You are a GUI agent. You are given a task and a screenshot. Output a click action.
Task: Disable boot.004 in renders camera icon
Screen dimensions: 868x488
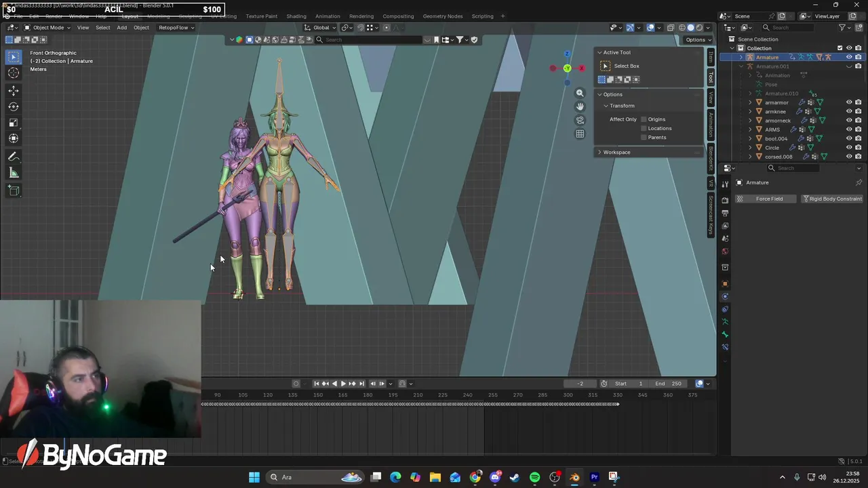(x=859, y=138)
